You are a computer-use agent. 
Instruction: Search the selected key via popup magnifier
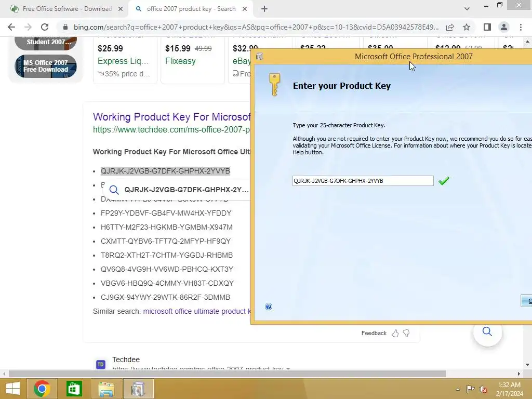(x=114, y=190)
